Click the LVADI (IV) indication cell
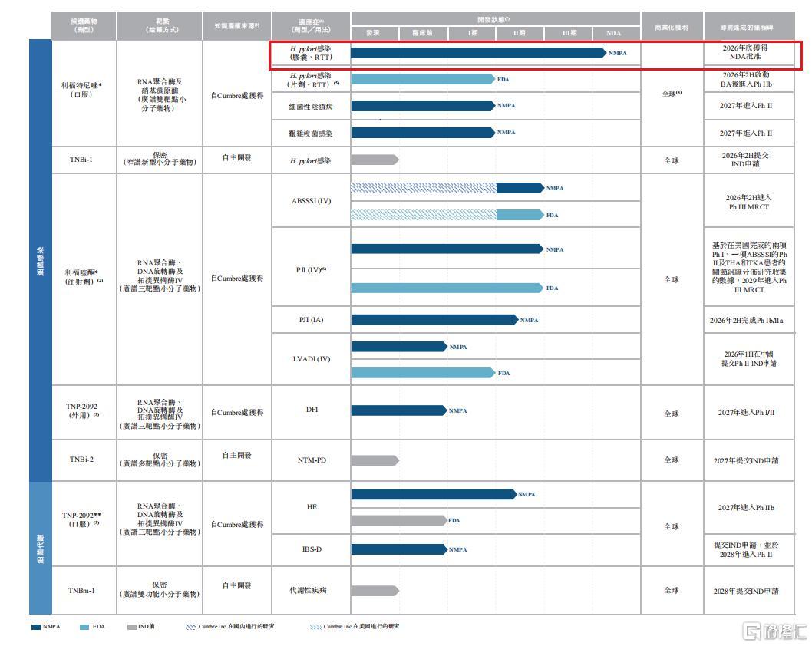Image resolution: width=812 pixels, height=646 pixels. click(x=311, y=359)
